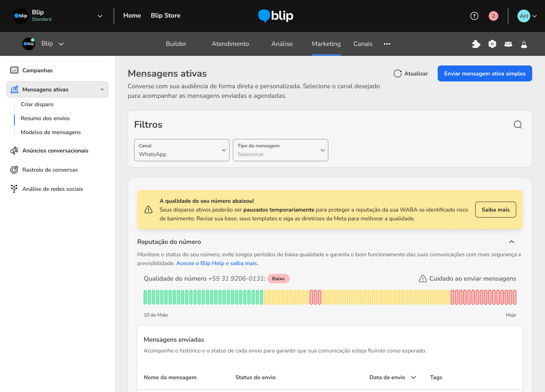Open the gear settings icon

492,44
